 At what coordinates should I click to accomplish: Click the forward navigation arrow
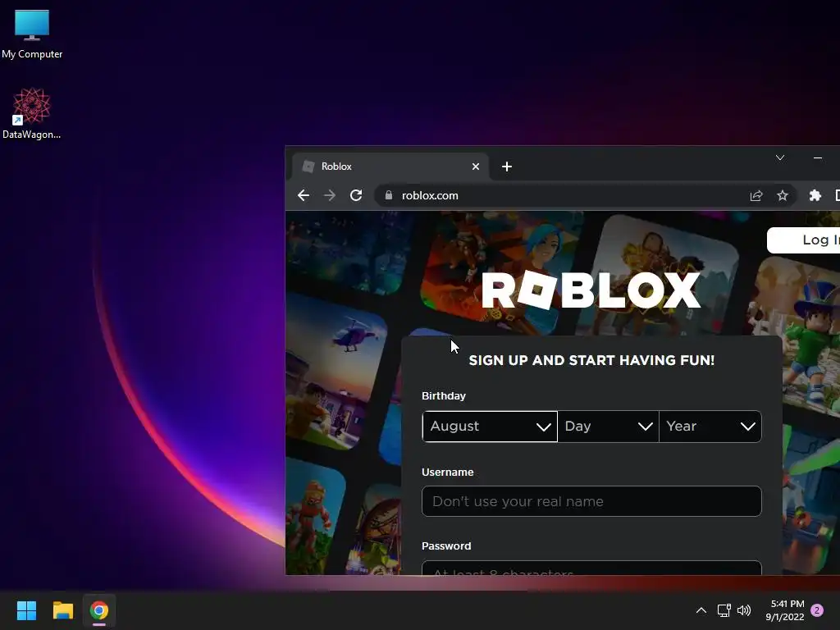(x=330, y=195)
